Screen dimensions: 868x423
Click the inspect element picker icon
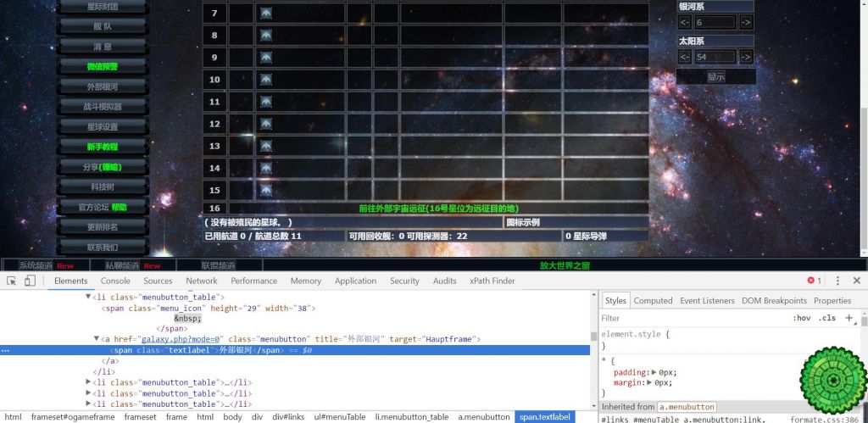point(12,281)
